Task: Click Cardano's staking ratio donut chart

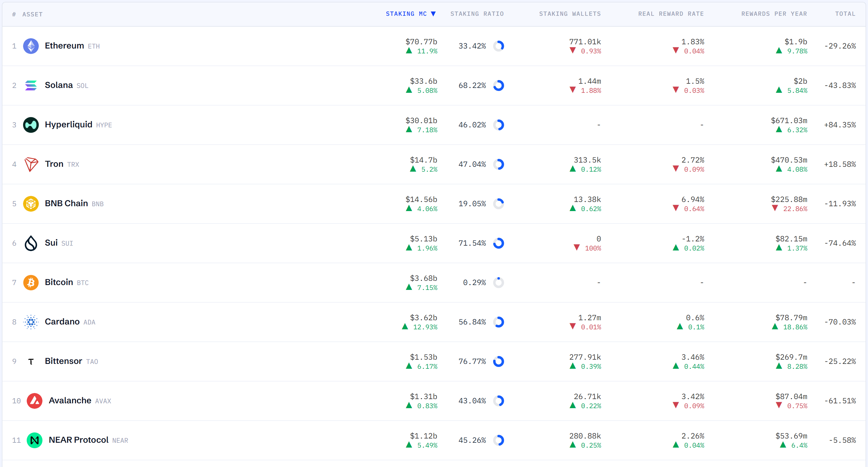Action: 498,322
